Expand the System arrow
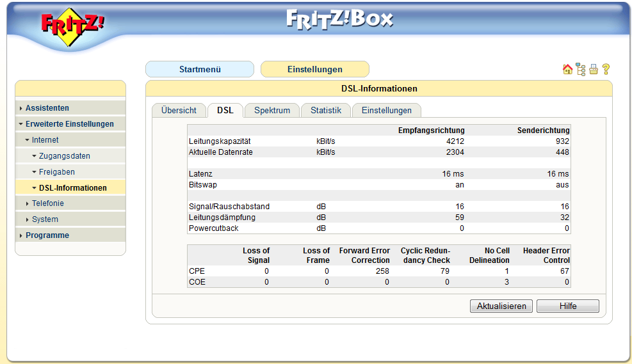The width and height of the screenshot is (632, 364). pyautogui.click(x=27, y=220)
